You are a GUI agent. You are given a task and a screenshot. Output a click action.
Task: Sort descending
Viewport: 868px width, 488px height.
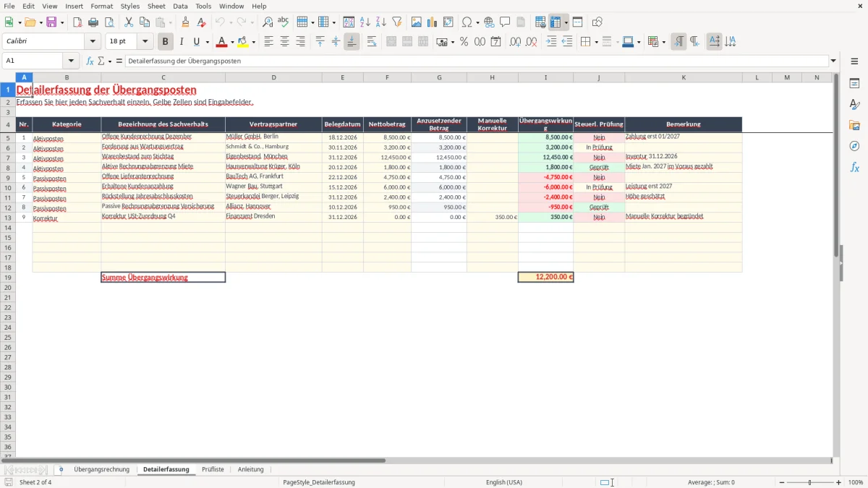click(381, 22)
